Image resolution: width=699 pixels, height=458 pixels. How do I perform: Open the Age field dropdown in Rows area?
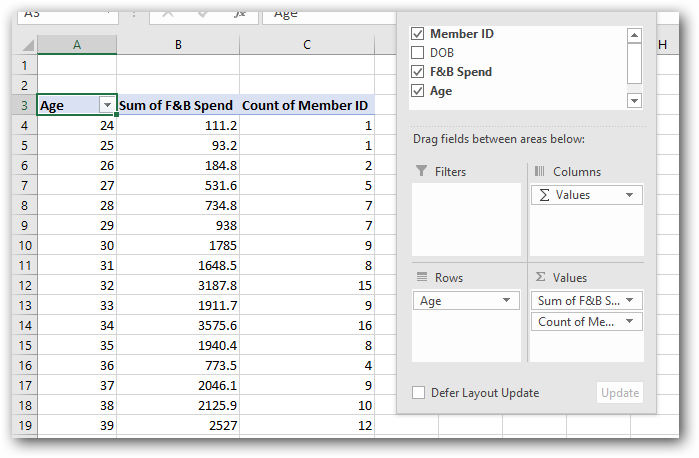click(508, 301)
